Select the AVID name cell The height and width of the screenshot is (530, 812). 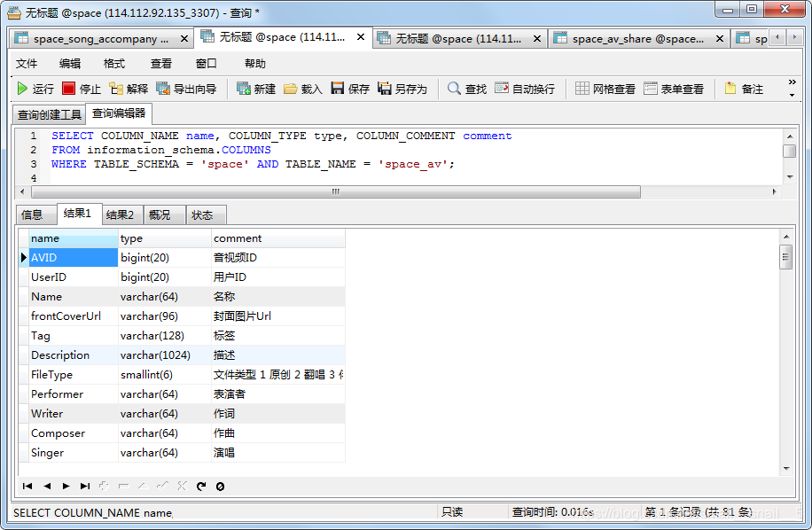tap(74, 258)
